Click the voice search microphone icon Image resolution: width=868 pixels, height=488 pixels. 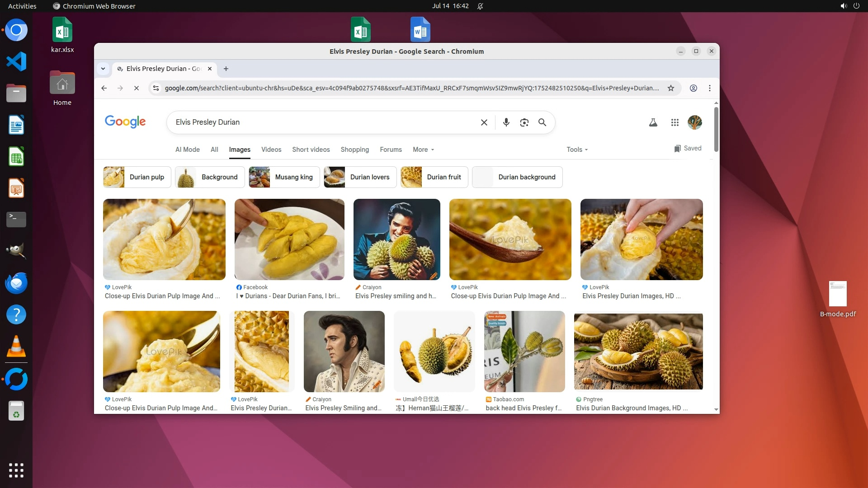506,122
